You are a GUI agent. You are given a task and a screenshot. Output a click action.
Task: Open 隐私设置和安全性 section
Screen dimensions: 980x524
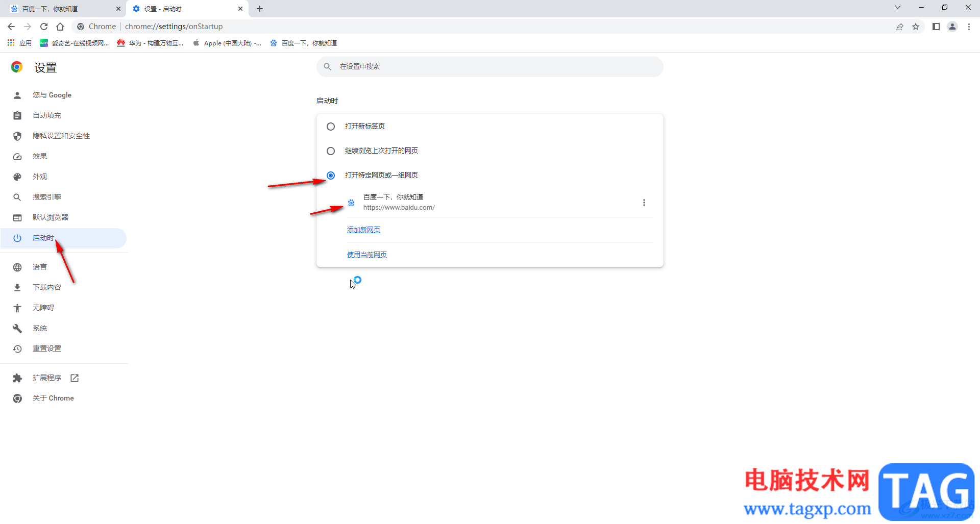tap(63, 136)
